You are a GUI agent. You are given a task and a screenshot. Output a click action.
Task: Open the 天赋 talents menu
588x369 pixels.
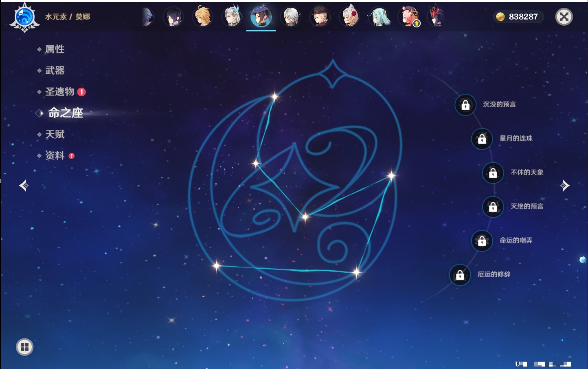point(55,134)
